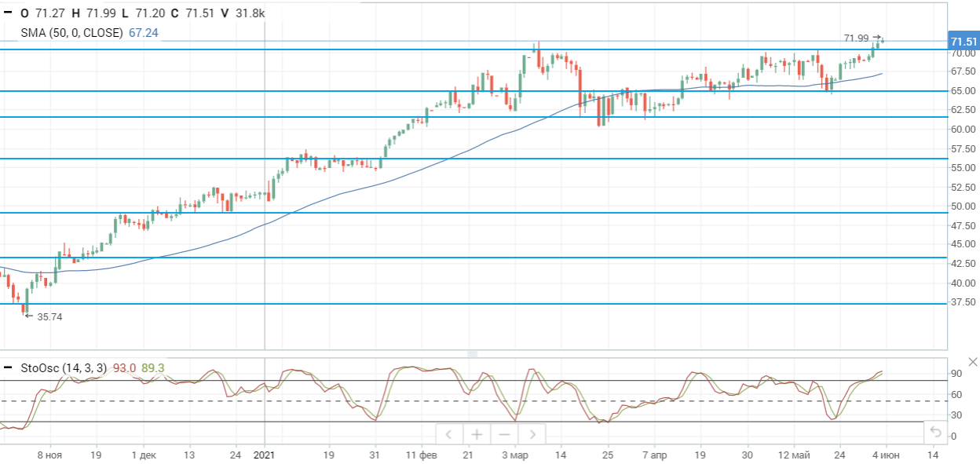Viewport: 980px width, 464px height.
Task: Zoom in using the plus button
Action: pyautogui.click(x=476, y=434)
